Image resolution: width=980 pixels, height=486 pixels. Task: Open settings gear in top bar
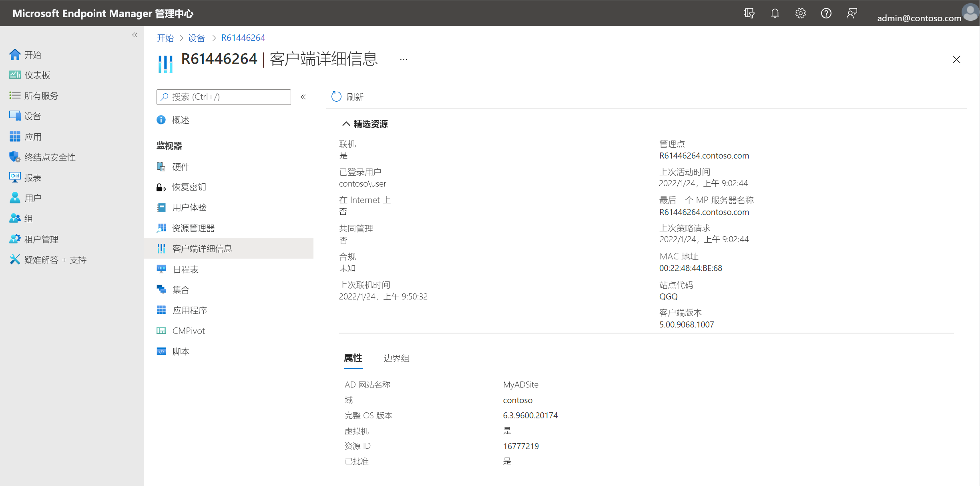click(x=800, y=14)
